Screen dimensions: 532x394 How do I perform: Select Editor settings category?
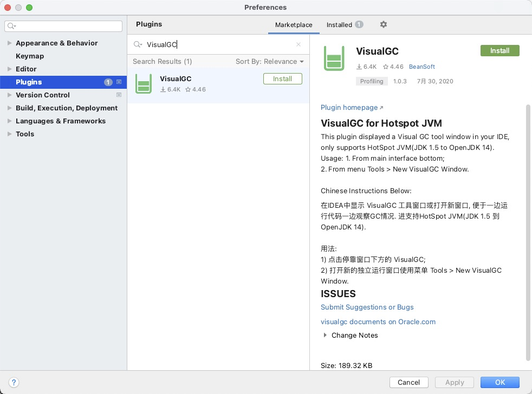tap(26, 69)
